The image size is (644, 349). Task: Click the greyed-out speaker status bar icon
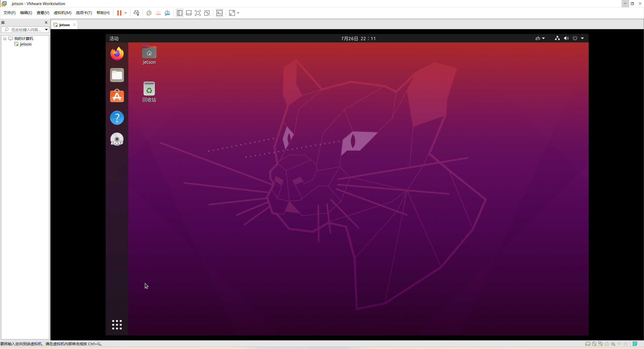619,344
